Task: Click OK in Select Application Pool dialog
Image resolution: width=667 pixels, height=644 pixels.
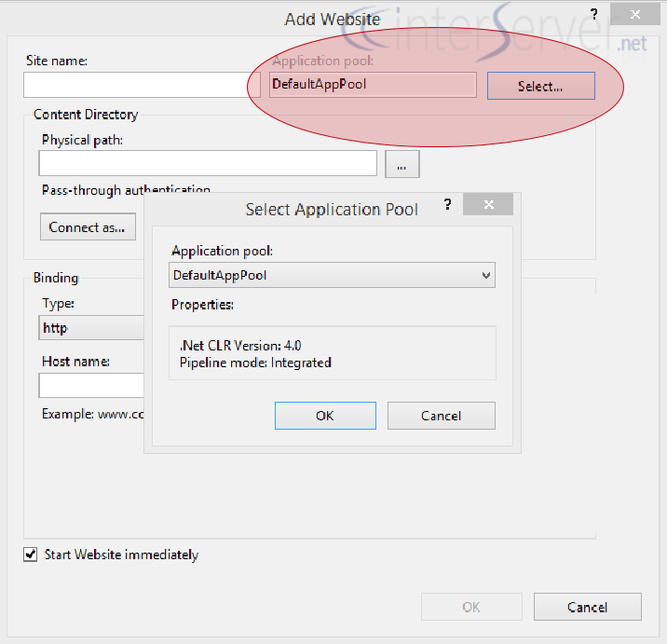Action: pos(325,416)
